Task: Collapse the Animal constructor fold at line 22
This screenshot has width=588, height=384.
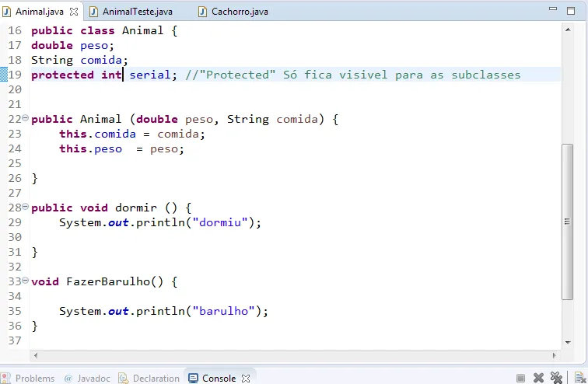Action: click(25, 118)
